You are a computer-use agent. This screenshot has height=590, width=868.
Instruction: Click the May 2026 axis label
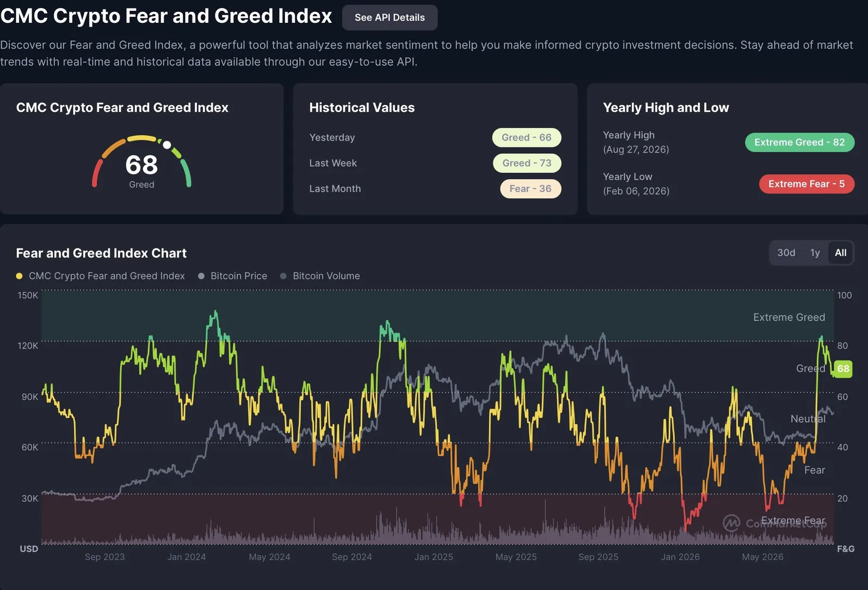tap(762, 557)
